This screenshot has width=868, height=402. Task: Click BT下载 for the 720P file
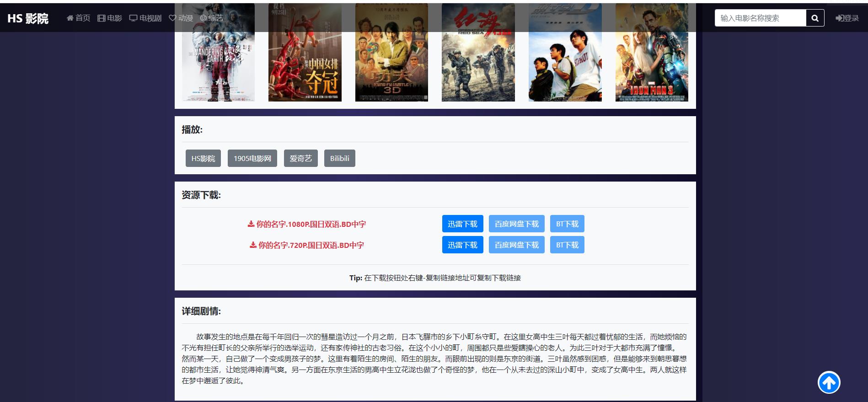click(567, 245)
